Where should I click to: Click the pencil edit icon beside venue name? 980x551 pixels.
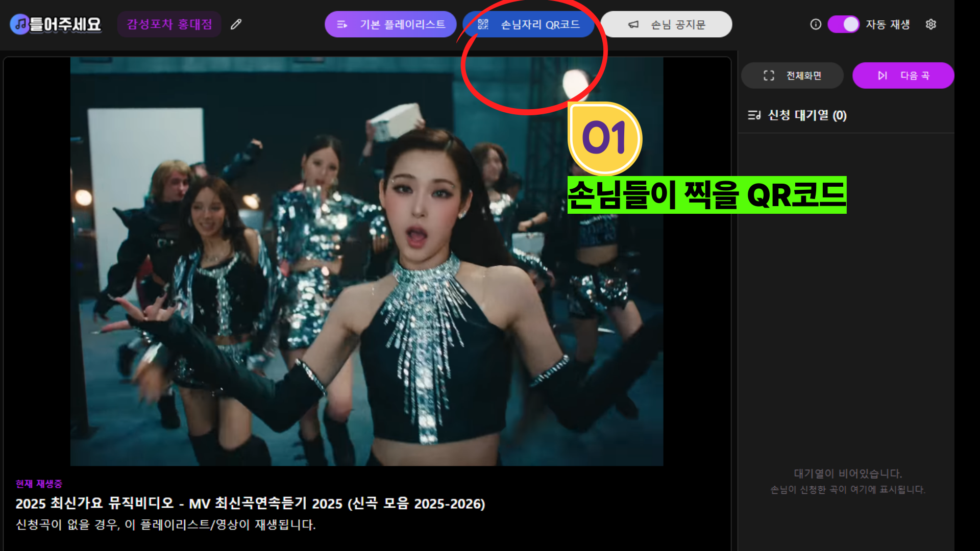(x=235, y=24)
